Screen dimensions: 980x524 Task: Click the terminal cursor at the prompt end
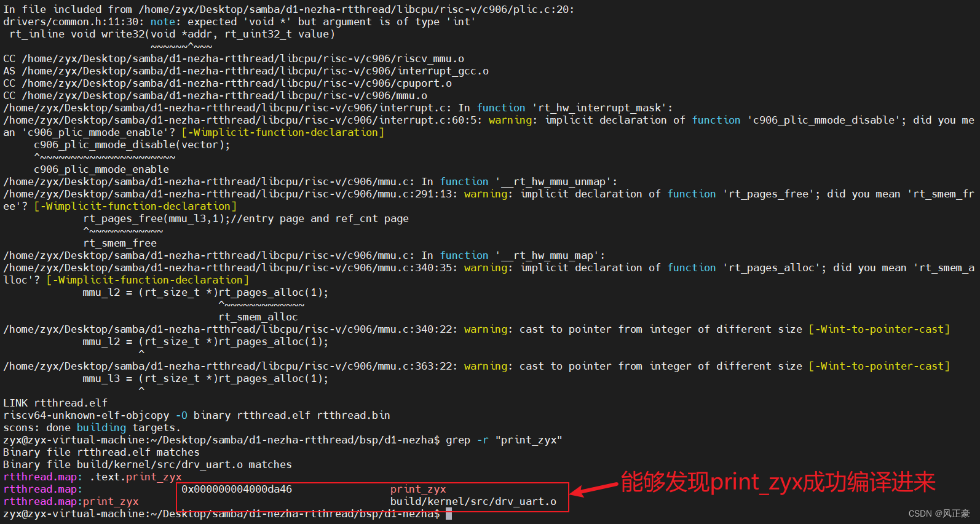point(449,514)
